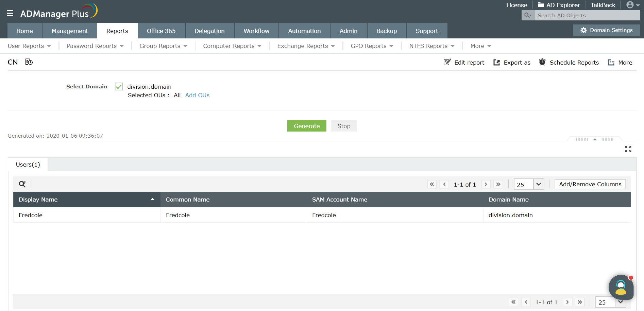This screenshot has width=644, height=311.
Task: Sort by SAM Account Name column header
Action: pos(395,200)
